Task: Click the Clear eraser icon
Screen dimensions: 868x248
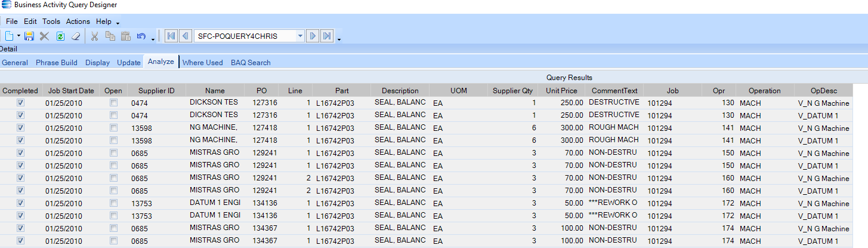Action: pos(75,36)
